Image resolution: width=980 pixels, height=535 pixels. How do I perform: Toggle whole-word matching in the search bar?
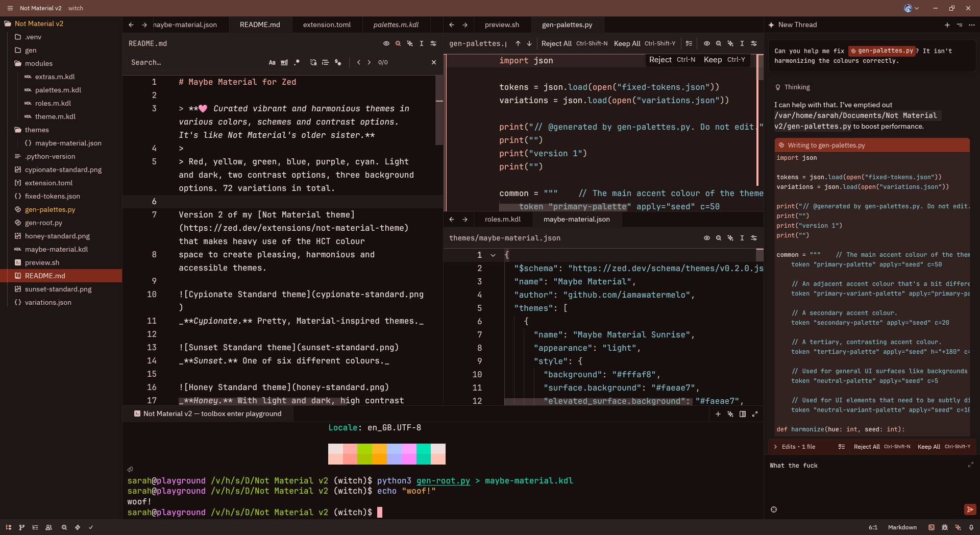pos(284,62)
